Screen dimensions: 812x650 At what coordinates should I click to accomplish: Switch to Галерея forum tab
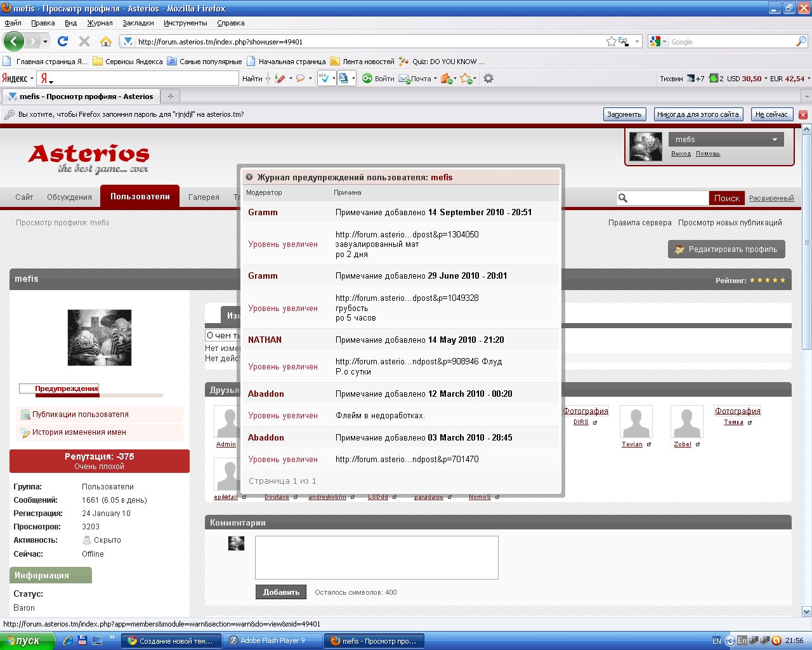tap(204, 197)
